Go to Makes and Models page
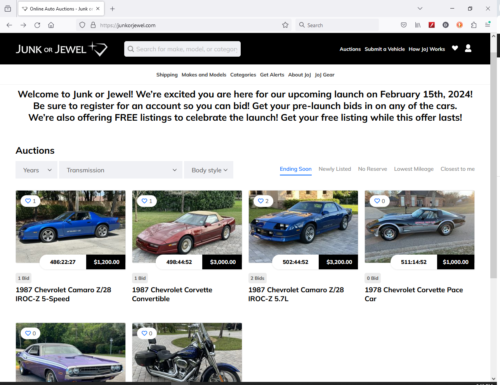The height and width of the screenshot is (385, 500). pos(204,75)
